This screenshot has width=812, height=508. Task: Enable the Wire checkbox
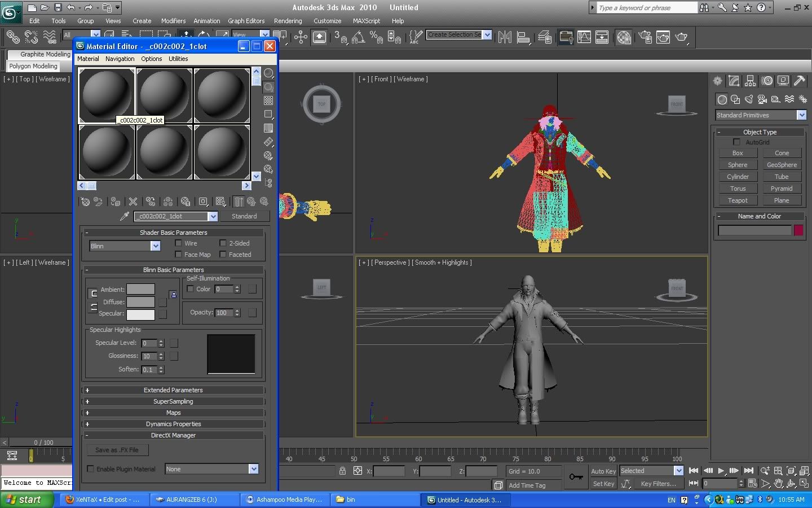tap(178, 243)
